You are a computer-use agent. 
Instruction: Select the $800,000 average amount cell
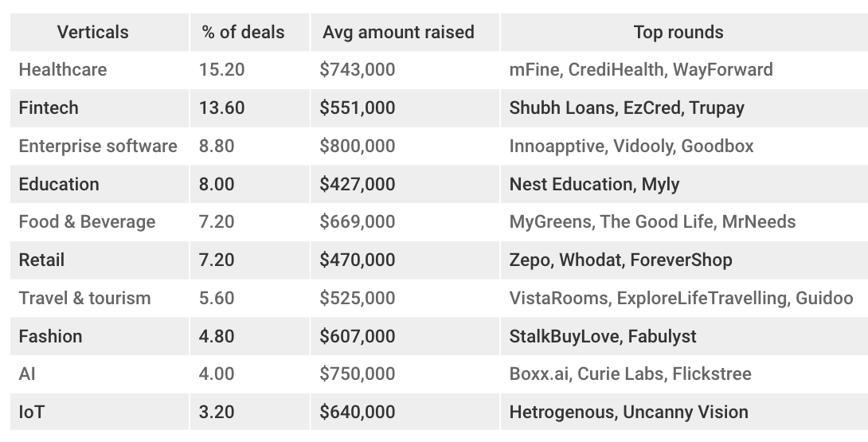[357, 146]
